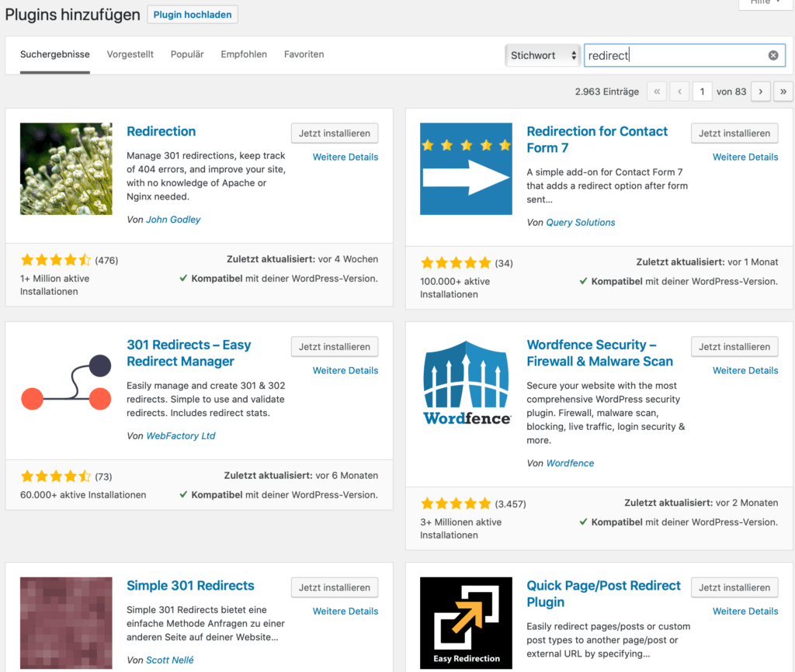Viewport: 795px width, 672px height.
Task: Open the 301 Redirects Easy Redirect Manager icon
Action: point(67,383)
